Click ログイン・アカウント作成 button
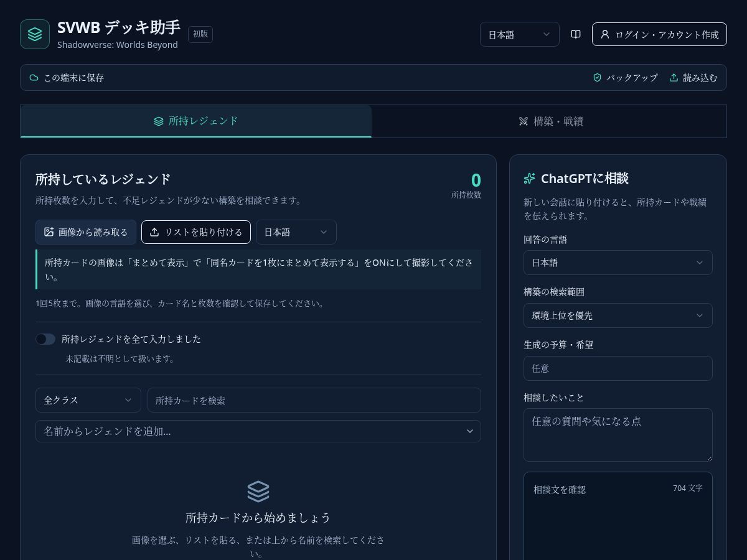Screen dimensions: 747x560 pyautogui.click(x=659, y=34)
